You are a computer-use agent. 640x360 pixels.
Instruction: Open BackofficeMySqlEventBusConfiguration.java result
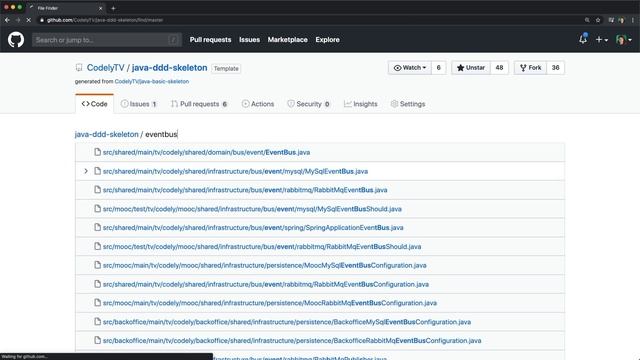point(287,322)
